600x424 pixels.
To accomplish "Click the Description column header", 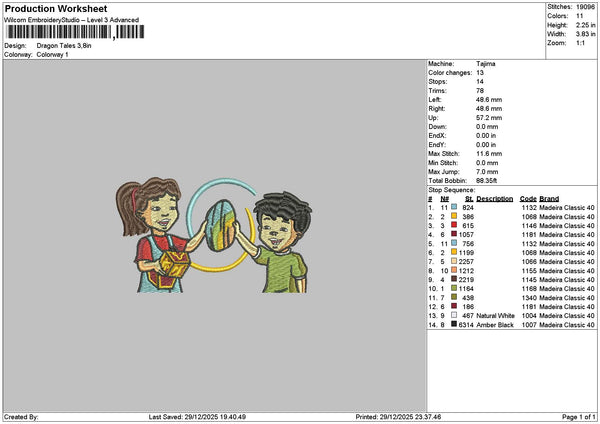I will tap(494, 199).
